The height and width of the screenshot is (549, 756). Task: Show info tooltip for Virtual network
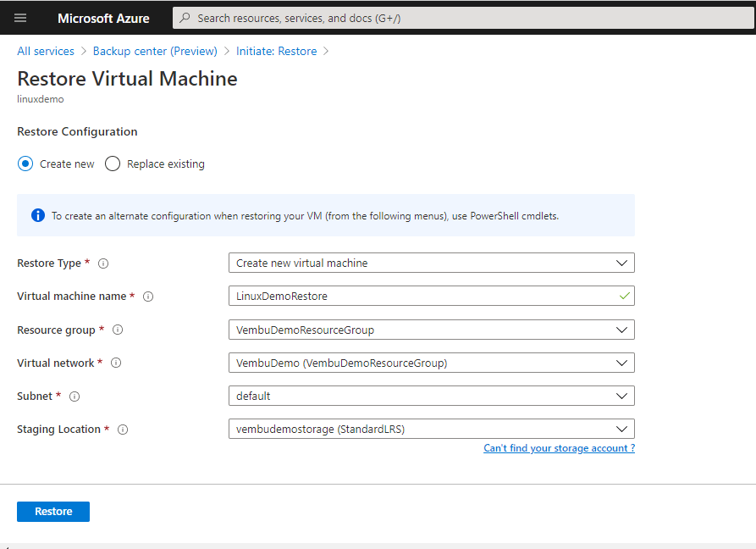tap(116, 363)
